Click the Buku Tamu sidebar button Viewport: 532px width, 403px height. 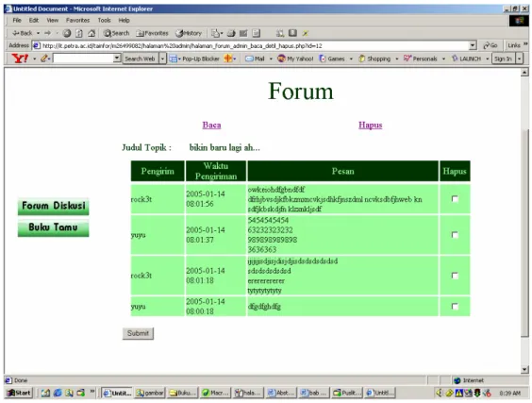point(53,227)
